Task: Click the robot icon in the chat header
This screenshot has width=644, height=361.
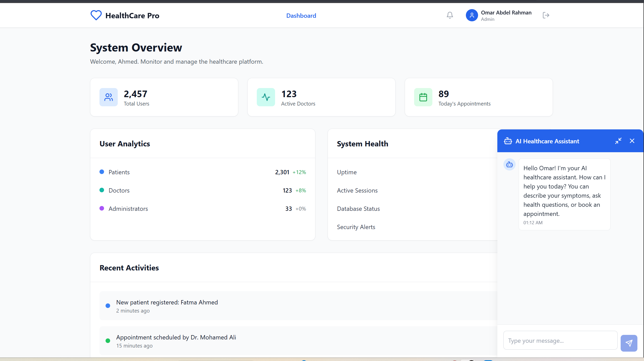Action: click(508, 141)
